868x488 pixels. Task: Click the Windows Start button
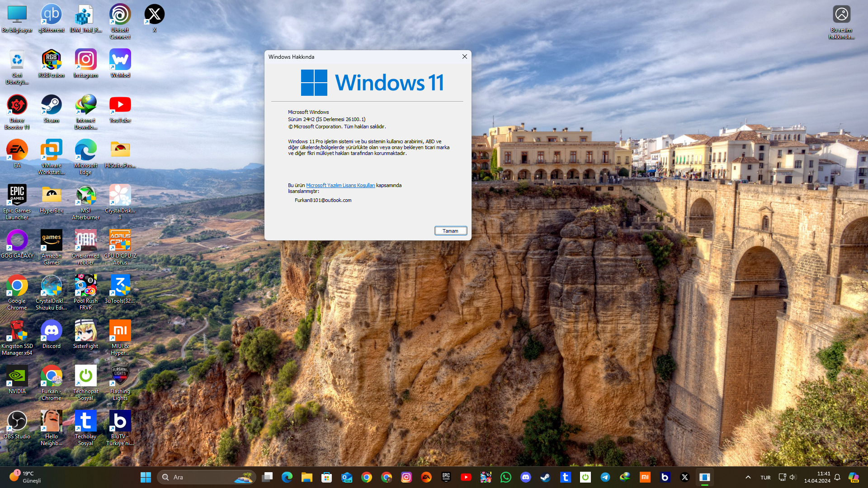(146, 477)
